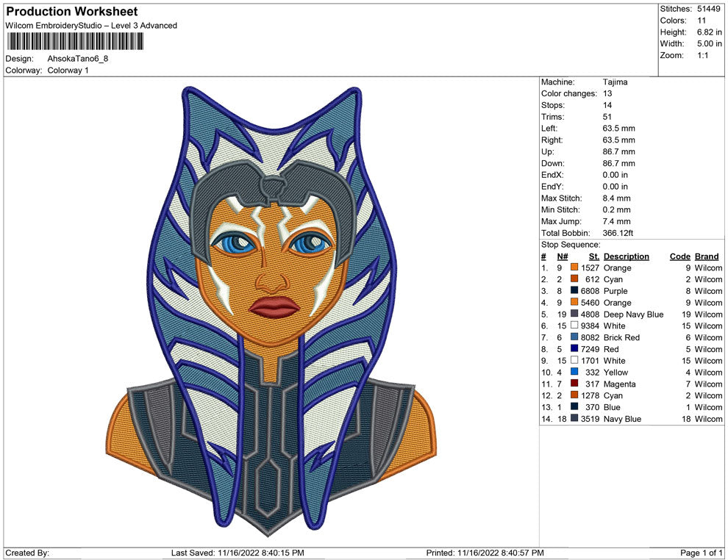Select the Color changes value 13

coord(607,94)
